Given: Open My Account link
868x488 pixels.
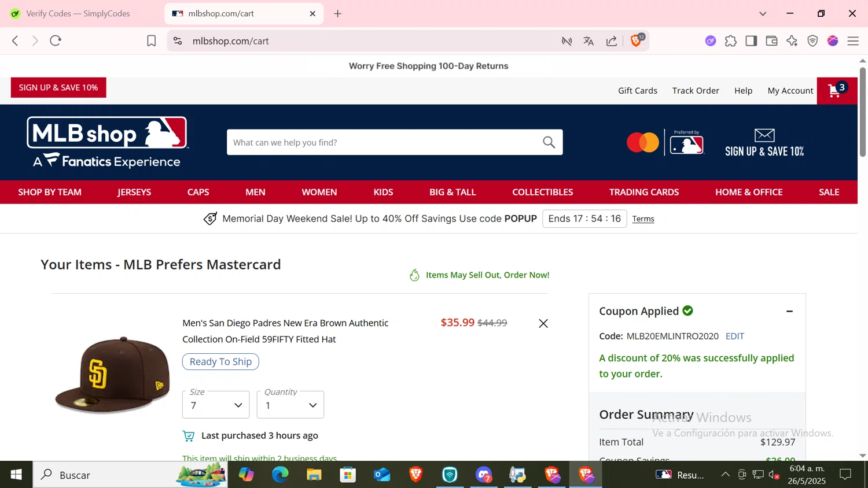Looking at the screenshot, I should tap(790, 91).
